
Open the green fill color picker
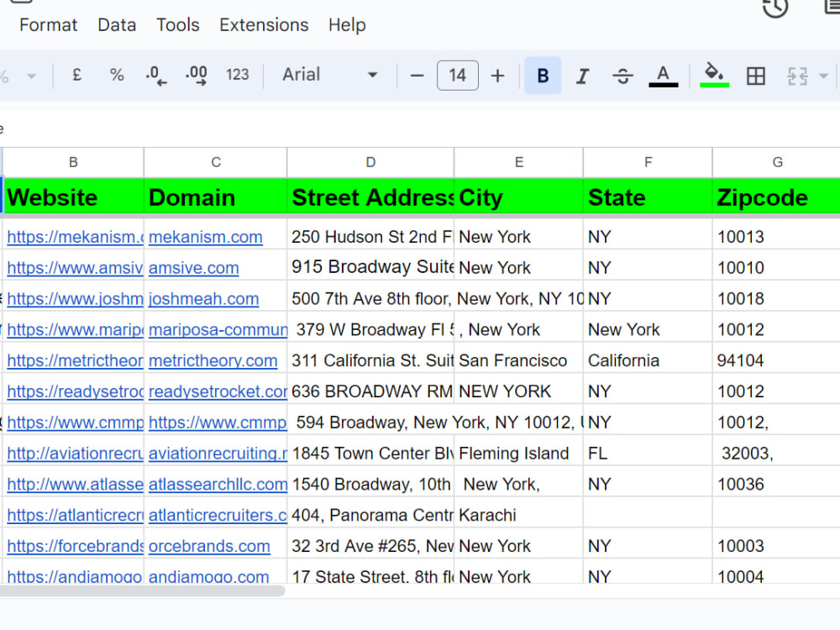(x=714, y=76)
